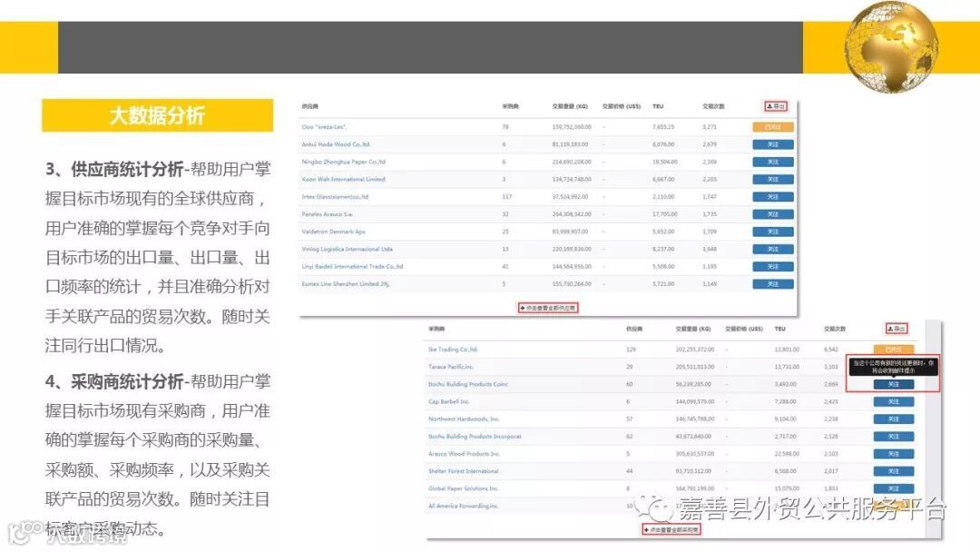Click 交易次数 header in supplier table

713,107
